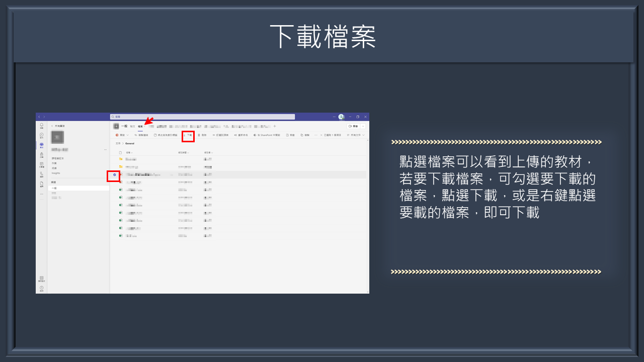Screen dimensions: 644x362
Task: Select the Teams icon in left rail
Action: 42,145
